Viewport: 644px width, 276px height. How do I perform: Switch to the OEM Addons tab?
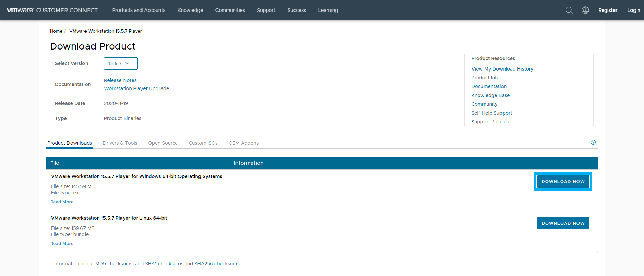[x=244, y=143]
